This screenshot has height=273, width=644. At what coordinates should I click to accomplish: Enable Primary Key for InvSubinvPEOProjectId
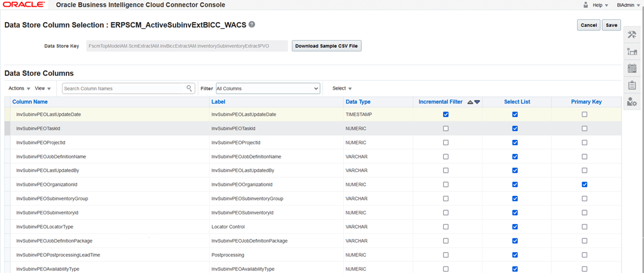(x=584, y=142)
